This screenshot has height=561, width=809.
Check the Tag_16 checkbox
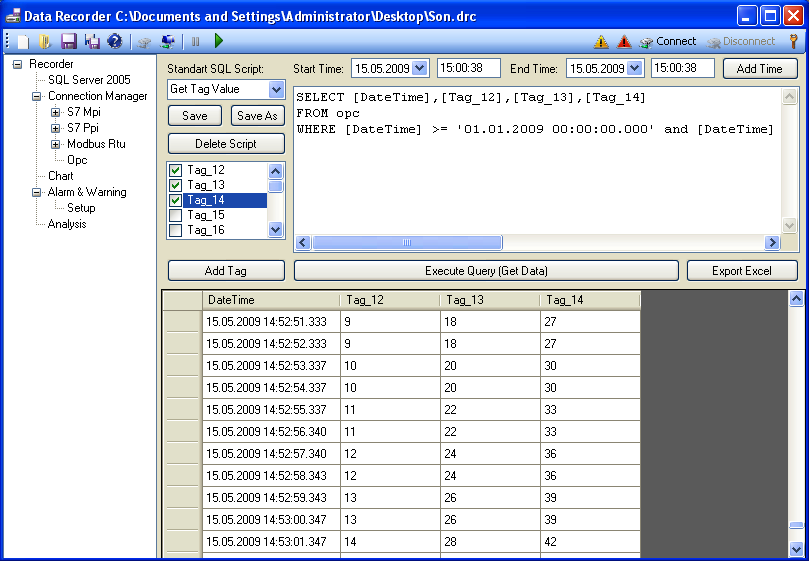tap(175, 230)
